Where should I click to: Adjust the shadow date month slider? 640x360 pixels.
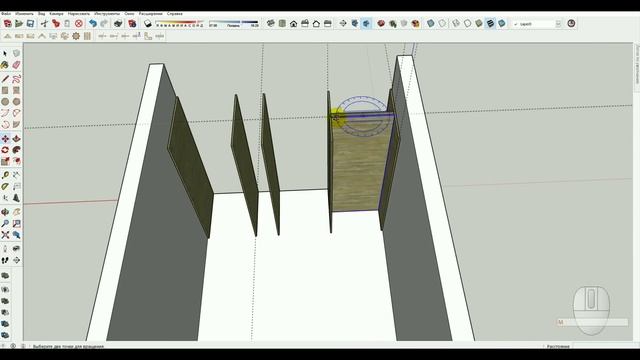pyautogui.click(x=180, y=23)
